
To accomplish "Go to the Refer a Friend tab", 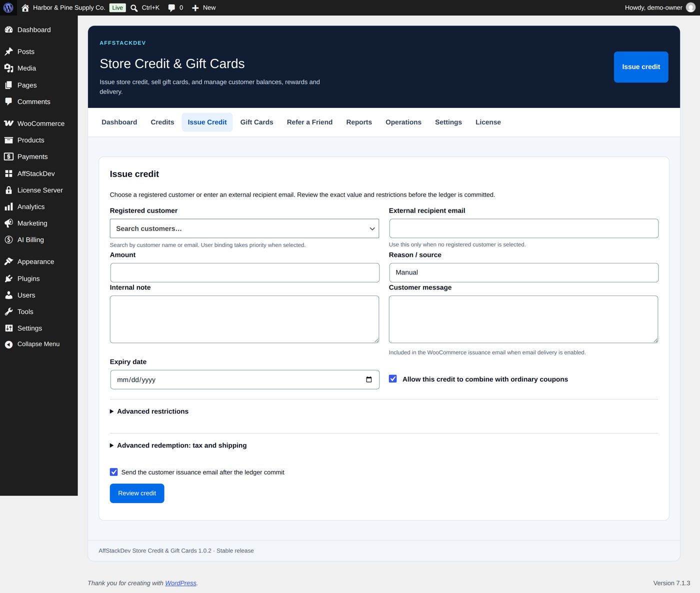I will click(309, 122).
